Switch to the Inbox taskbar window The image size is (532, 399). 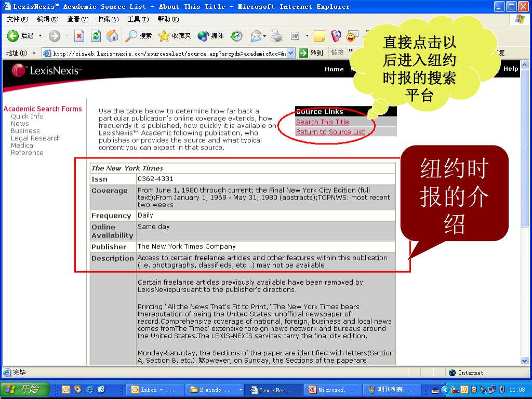(155, 390)
